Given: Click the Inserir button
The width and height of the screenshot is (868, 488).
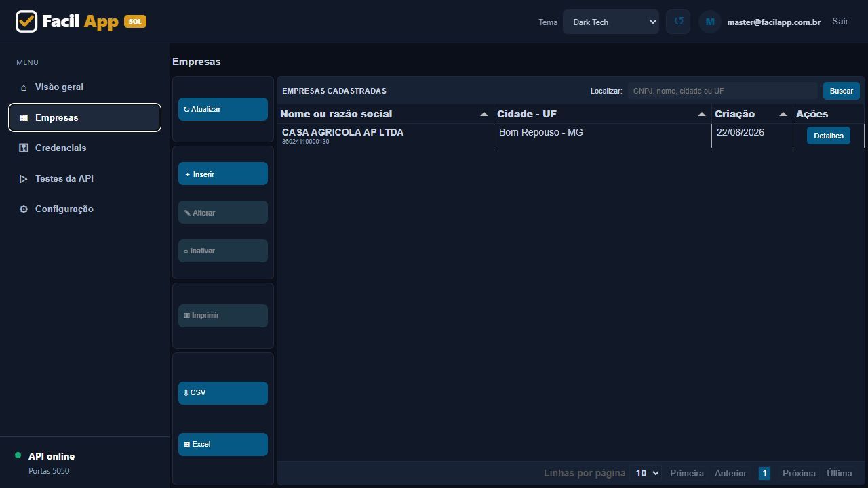Looking at the screenshot, I should click(223, 174).
